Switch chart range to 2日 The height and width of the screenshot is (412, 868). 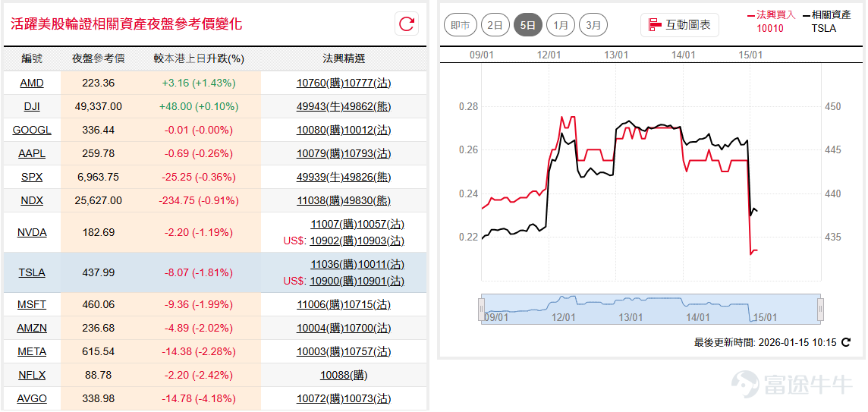(495, 25)
